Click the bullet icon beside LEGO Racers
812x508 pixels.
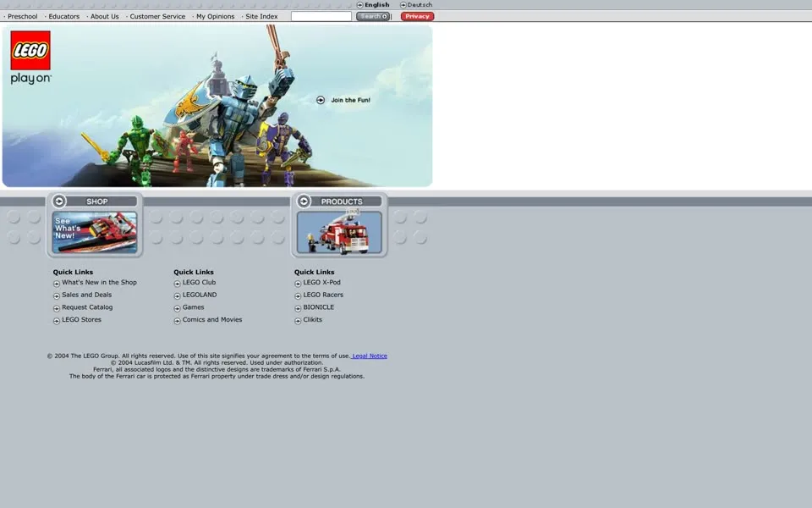(x=298, y=296)
